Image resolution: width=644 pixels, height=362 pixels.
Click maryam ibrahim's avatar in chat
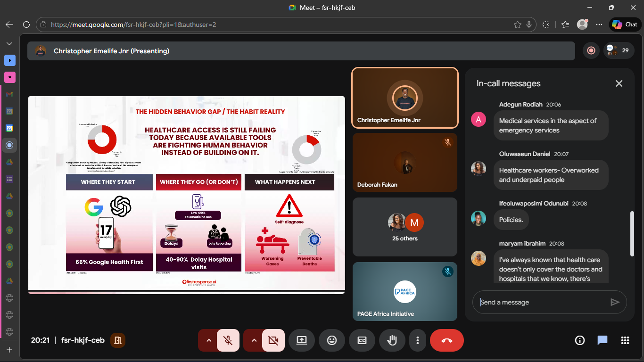click(x=479, y=258)
